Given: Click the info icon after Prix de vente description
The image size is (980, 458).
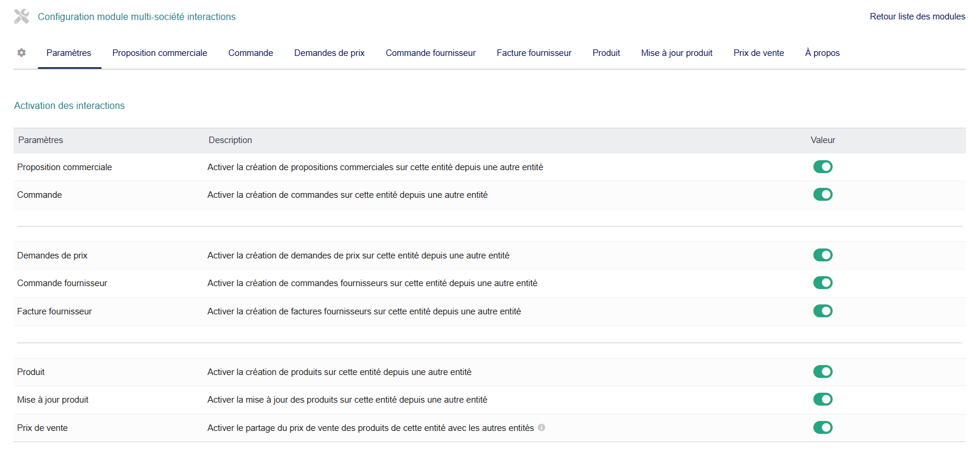Looking at the screenshot, I should 542,428.
